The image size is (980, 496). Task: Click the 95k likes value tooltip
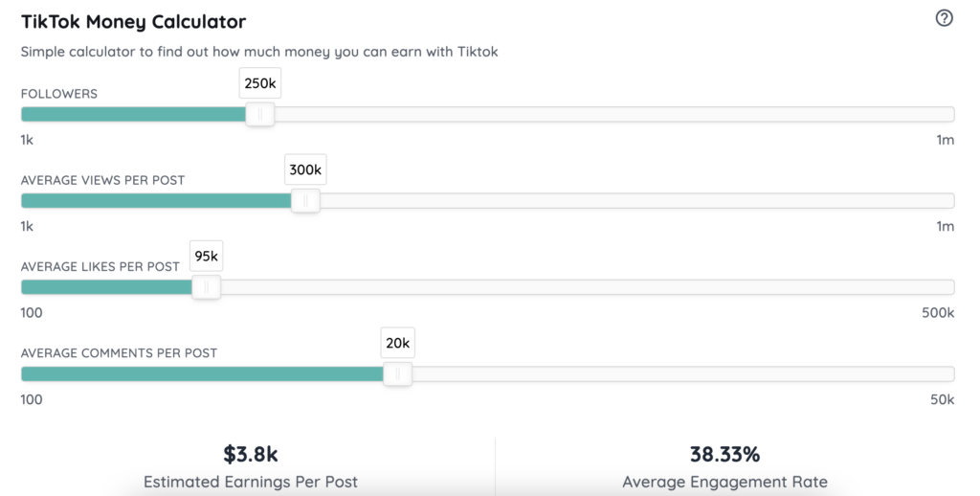[x=207, y=256]
